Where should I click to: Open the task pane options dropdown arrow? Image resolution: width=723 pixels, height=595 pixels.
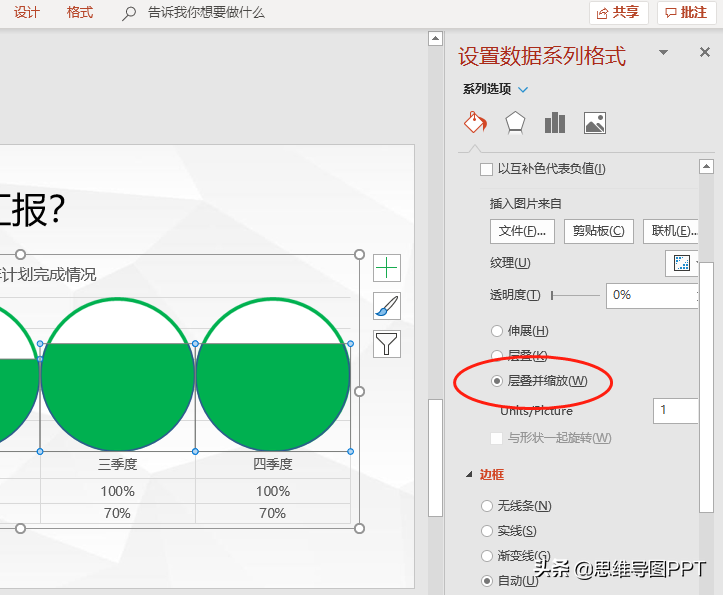663,52
